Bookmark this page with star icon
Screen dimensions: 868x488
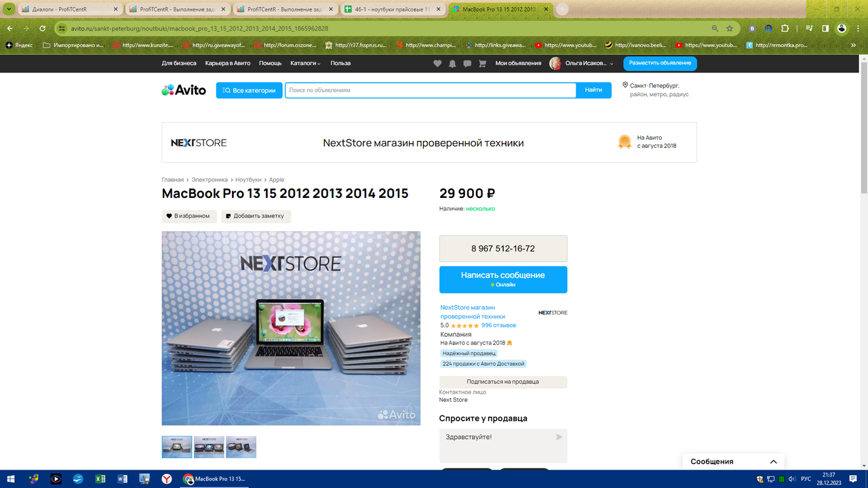point(730,28)
